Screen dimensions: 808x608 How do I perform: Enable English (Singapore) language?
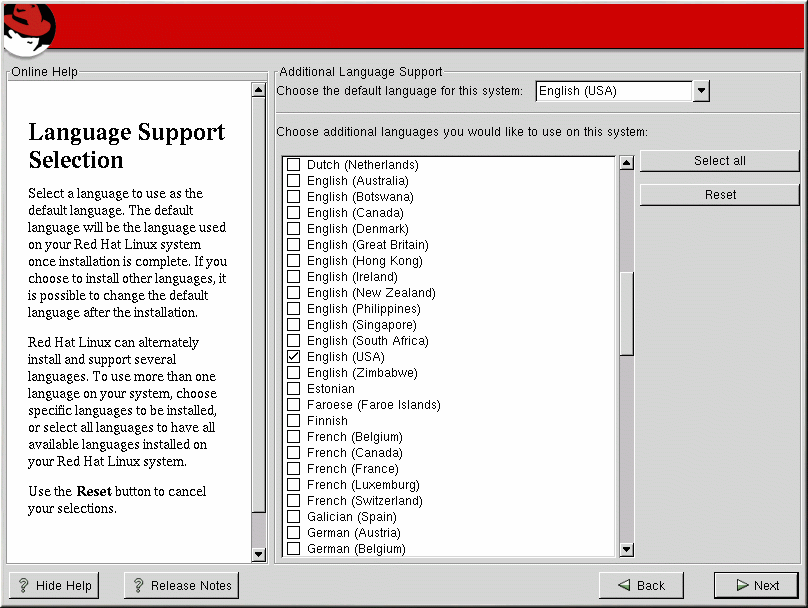[x=293, y=324]
